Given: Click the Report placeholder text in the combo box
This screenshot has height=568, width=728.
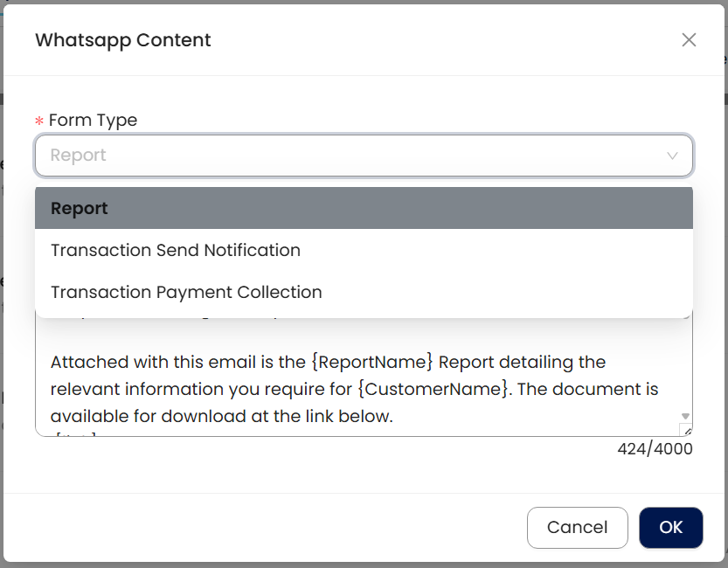Looking at the screenshot, I should (79, 156).
